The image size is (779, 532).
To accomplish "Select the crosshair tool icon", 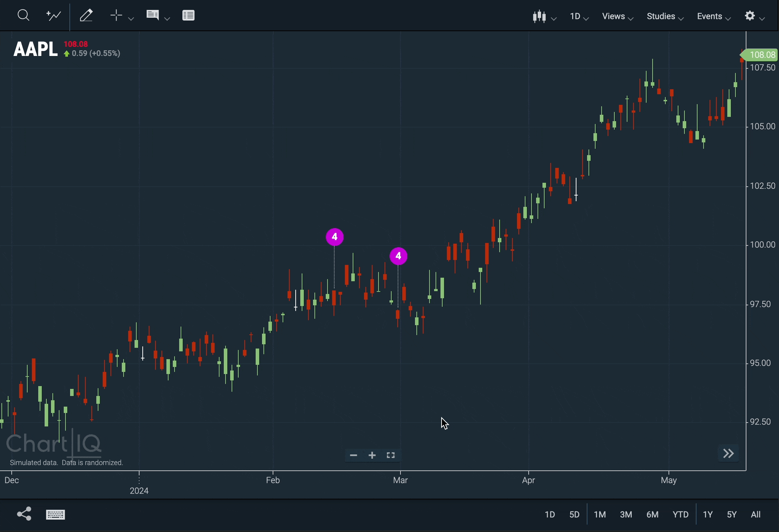I will [116, 16].
